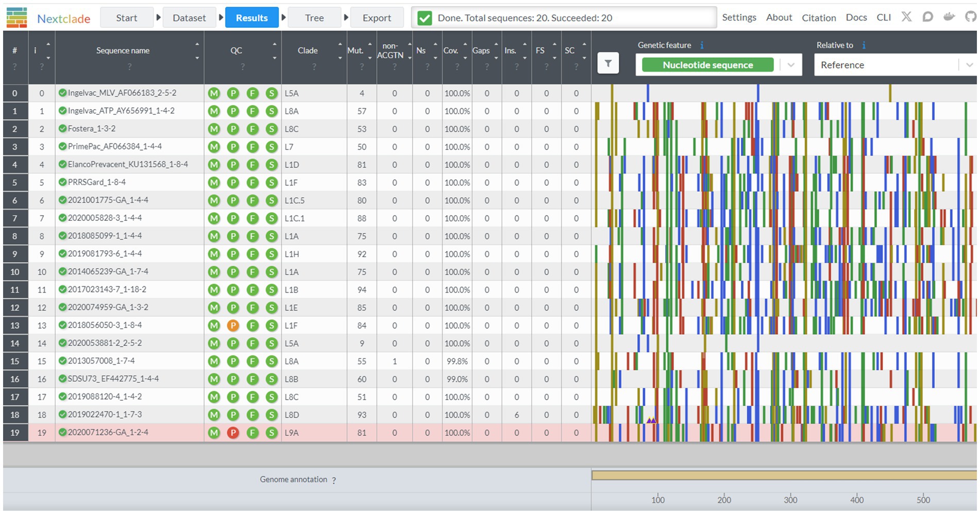Screen dimensions: 980x515
Task: Select sequence name 2021001775-GA_1-4-4
Action: tap(108, 200)
